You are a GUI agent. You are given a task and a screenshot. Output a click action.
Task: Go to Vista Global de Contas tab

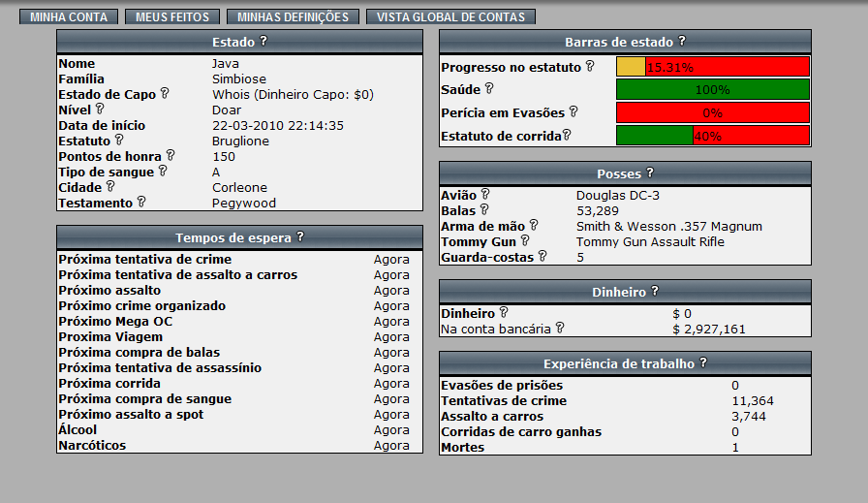tap(450, 17)
